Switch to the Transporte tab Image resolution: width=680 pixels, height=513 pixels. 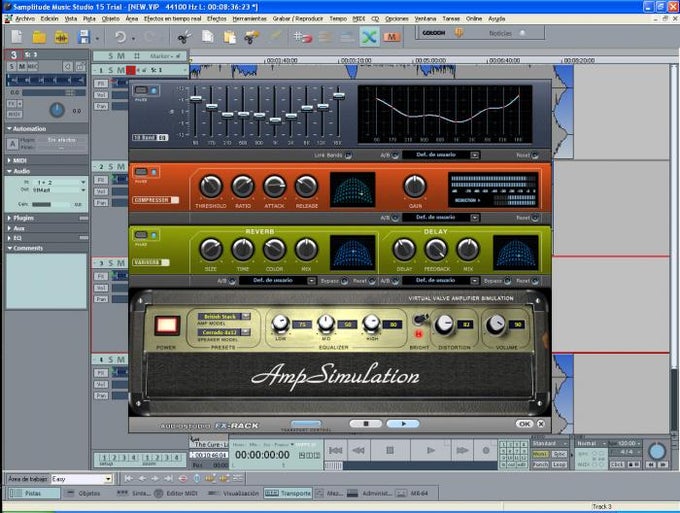click(x=288, y=493)
